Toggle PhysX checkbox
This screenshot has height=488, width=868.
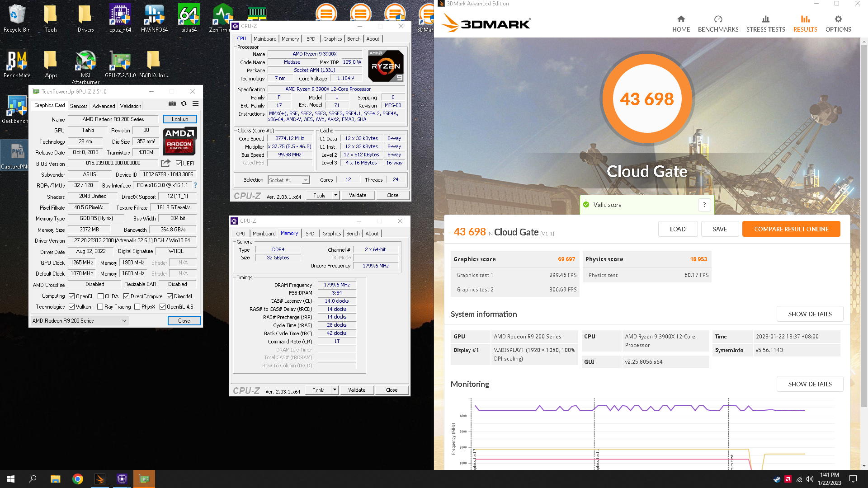(x=137, y=307)
